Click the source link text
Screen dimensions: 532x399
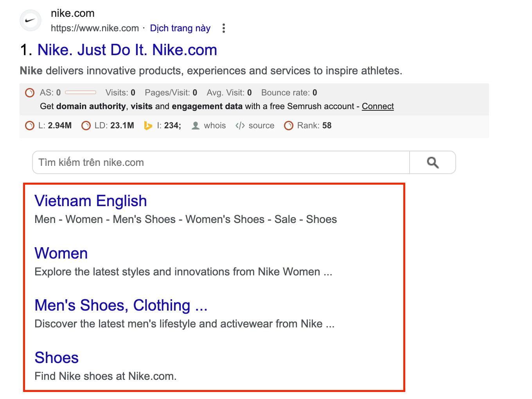tap(261, 126)
